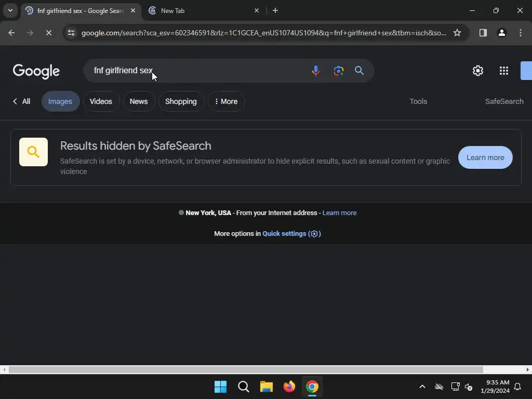The width and height of the screenshot is (532, 399).
Task: Open the notifications bell
Action: (517, 387)
